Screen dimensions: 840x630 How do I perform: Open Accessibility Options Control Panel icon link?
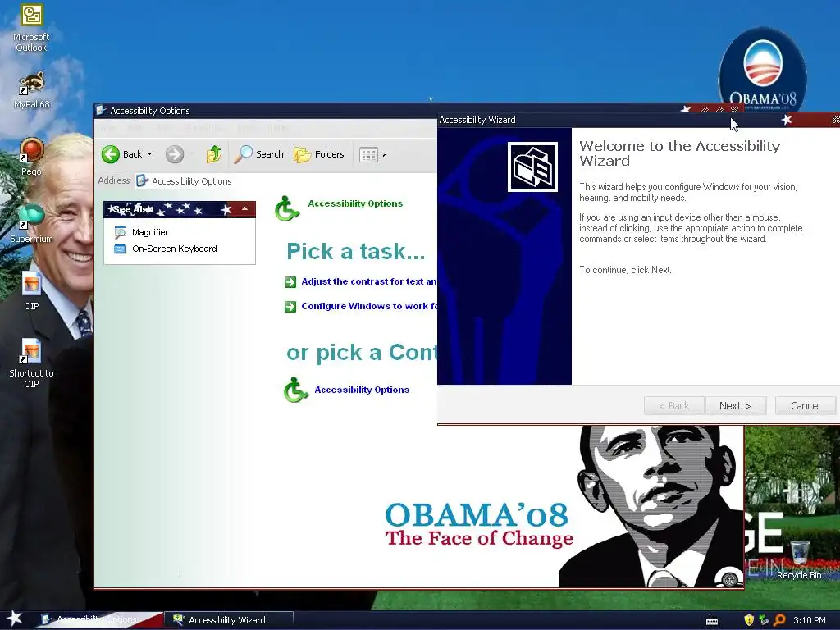[362, 390]
